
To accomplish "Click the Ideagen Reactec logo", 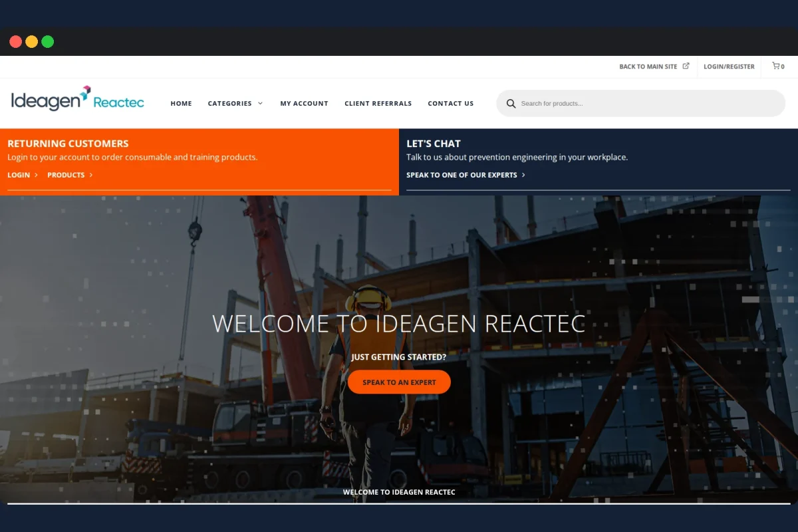I will (78, 98).
